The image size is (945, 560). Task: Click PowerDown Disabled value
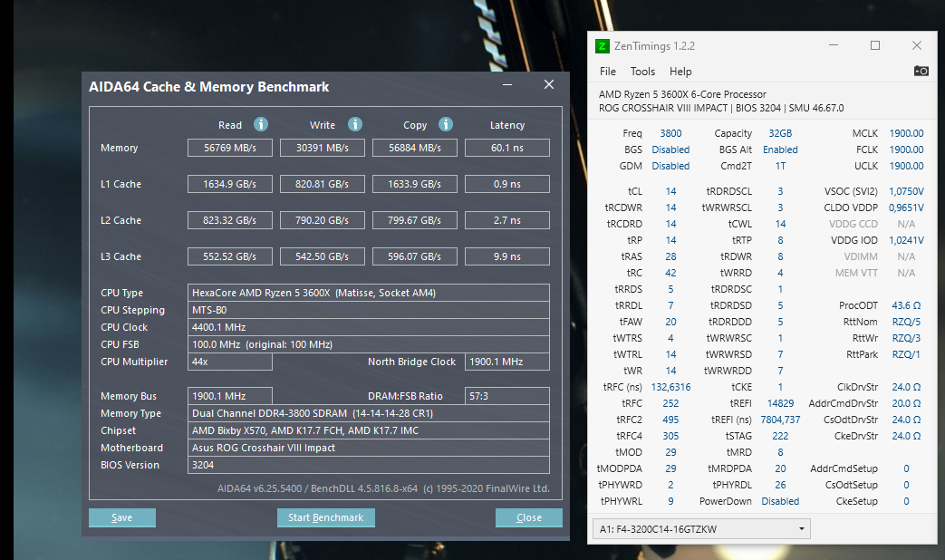click(780, 501)
